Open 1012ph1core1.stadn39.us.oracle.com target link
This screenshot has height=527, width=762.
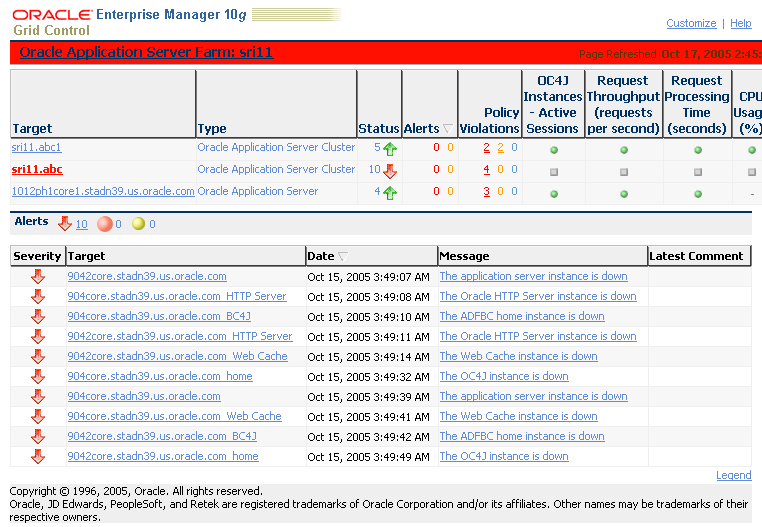[103, 191]
